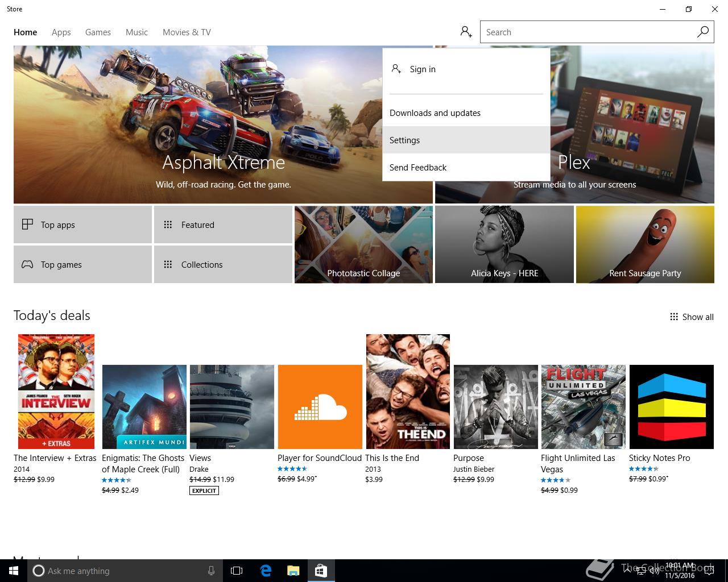Image resolution: width=728 pixels, height=582 pixels.
Task: Open the Rent Sausage Party tile
Action: pyautogui.click(x=645, y=244)
